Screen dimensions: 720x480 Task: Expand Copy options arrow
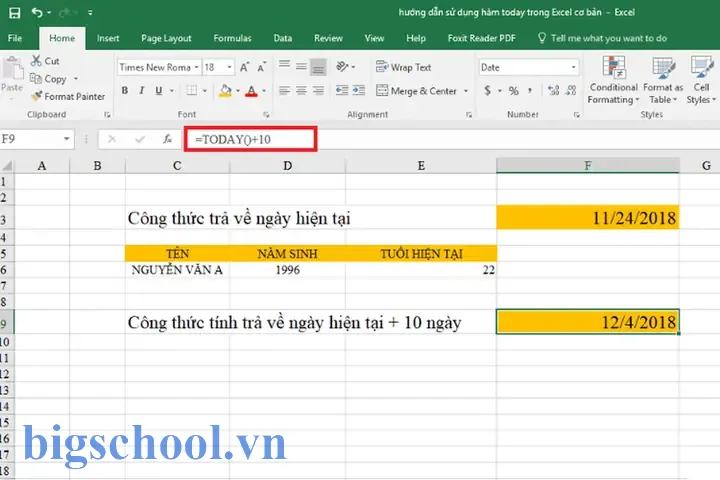click(x=76, y=79)
